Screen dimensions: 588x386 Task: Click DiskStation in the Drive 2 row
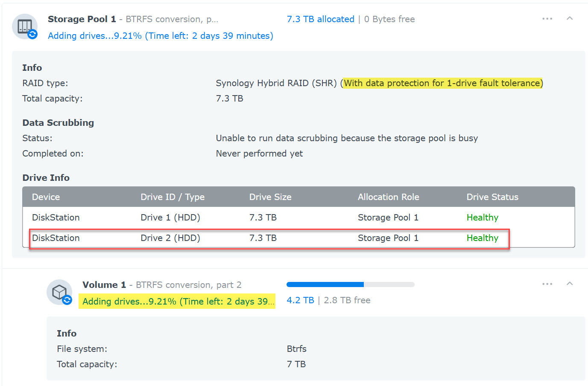[56, 238]
